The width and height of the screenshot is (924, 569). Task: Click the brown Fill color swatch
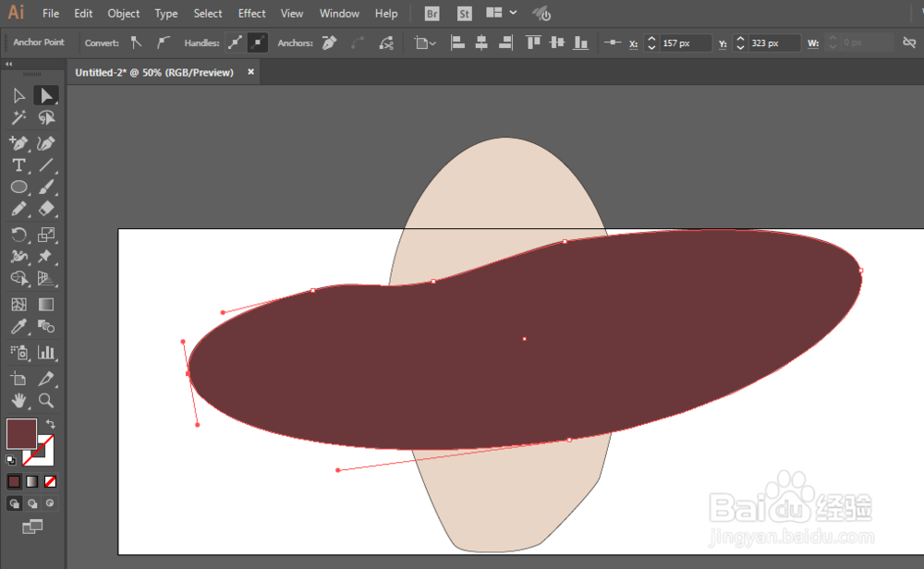coord(21,433)
